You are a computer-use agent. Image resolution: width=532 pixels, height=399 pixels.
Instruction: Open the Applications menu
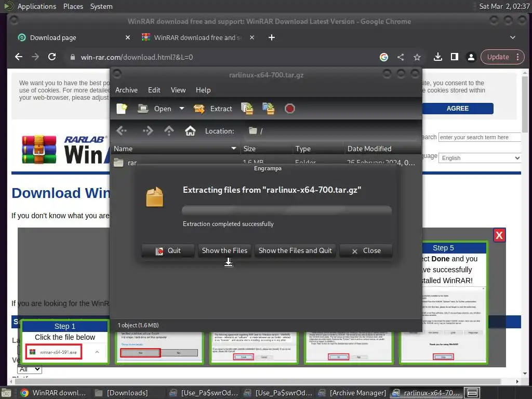click(37, 6)
